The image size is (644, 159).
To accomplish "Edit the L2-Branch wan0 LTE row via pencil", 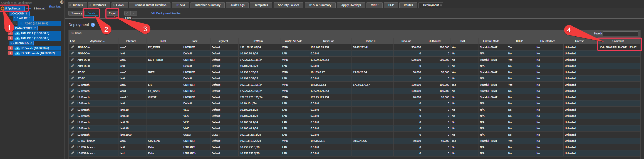I will (x=73, y=85).
